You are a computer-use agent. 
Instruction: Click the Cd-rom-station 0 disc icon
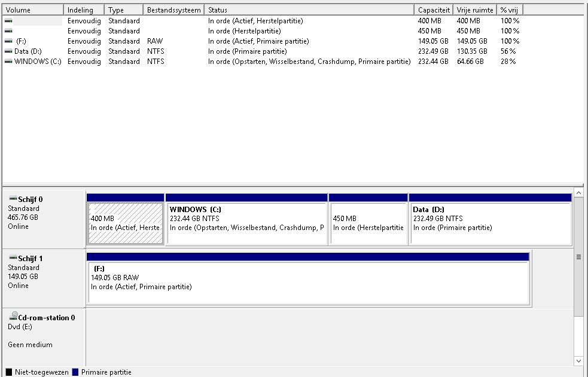point(14,316)
